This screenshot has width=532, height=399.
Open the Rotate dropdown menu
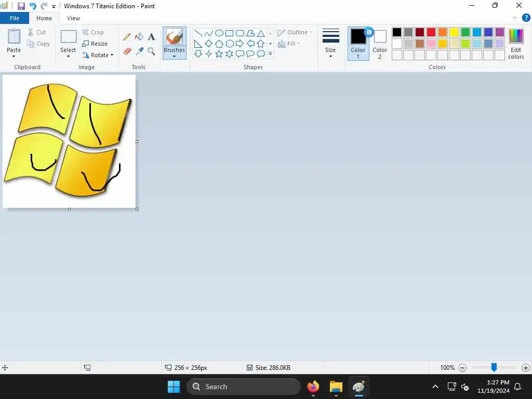point(98,55)
